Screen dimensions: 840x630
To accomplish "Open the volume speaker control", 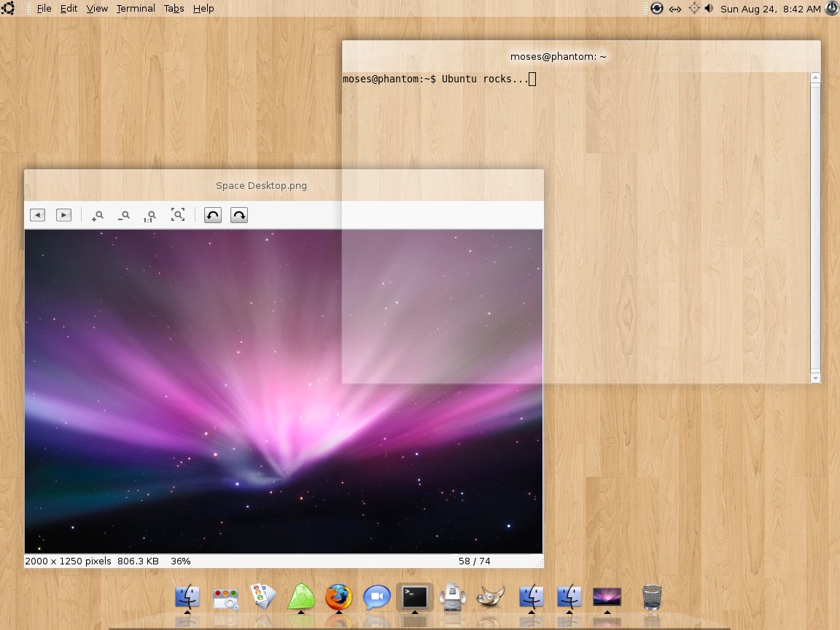I will pyautogui.click(x=709, y=8).
